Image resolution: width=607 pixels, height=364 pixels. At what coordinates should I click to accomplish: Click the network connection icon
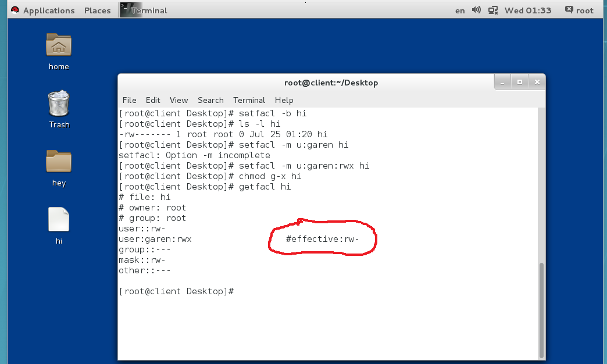[x=493, y=10]
